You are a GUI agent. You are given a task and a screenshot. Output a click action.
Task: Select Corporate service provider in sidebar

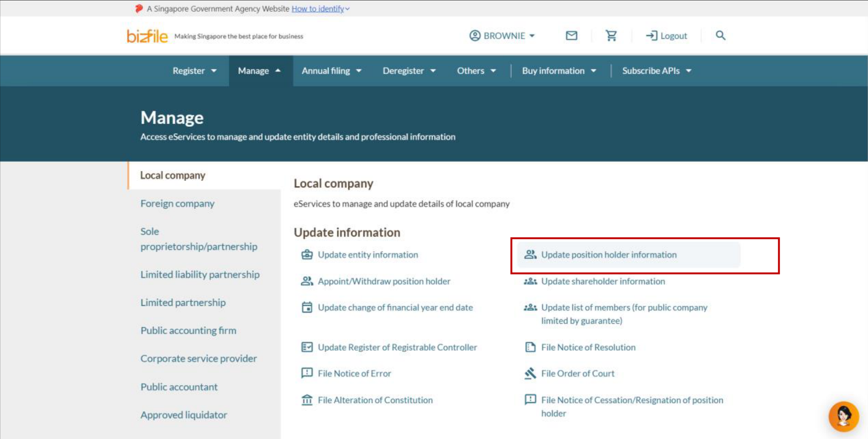199,358
